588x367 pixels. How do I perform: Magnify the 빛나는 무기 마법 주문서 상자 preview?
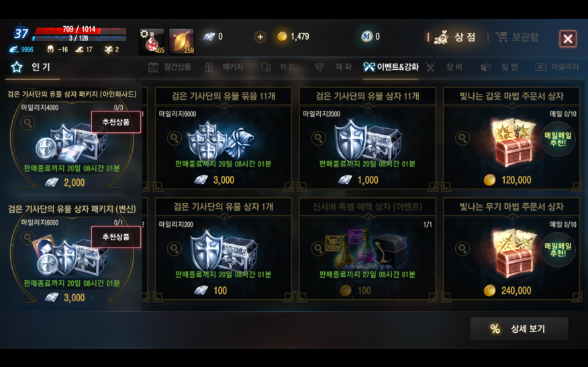click(x=462, y=248)
